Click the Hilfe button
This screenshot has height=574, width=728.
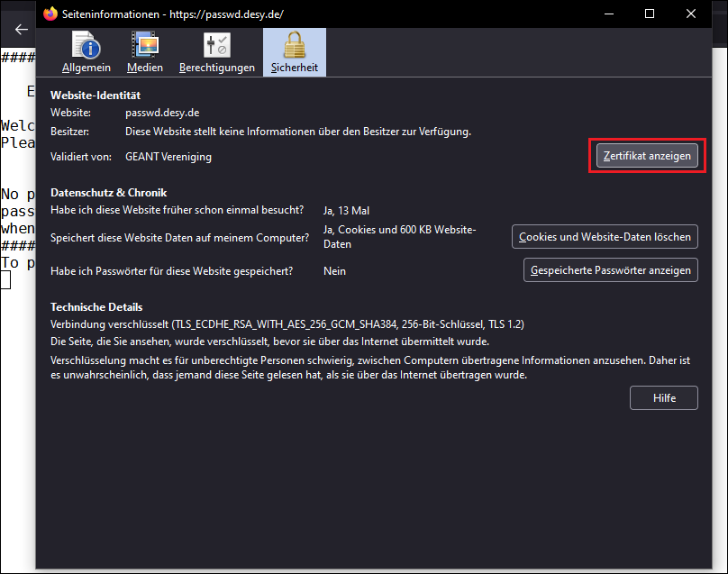tap(663, 398)
